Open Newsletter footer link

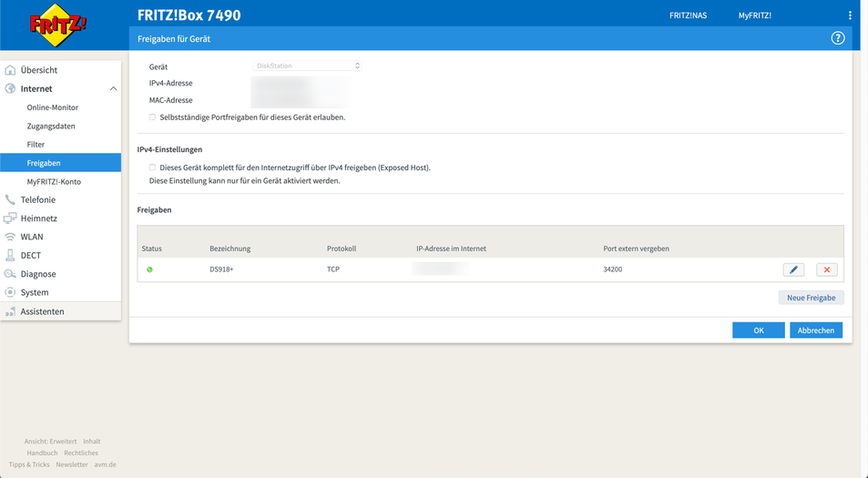72,464
